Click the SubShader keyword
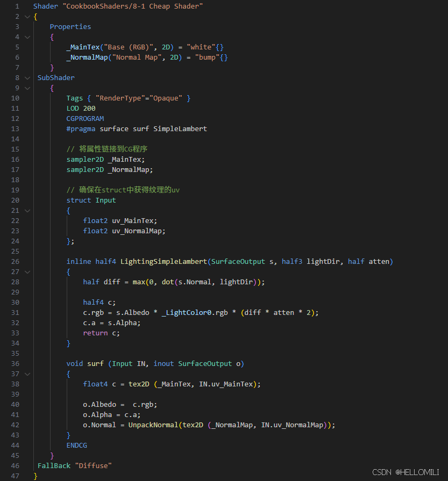The width and height of the screenshot is (448, 481). pyautogui.click(x=56, y=78)
